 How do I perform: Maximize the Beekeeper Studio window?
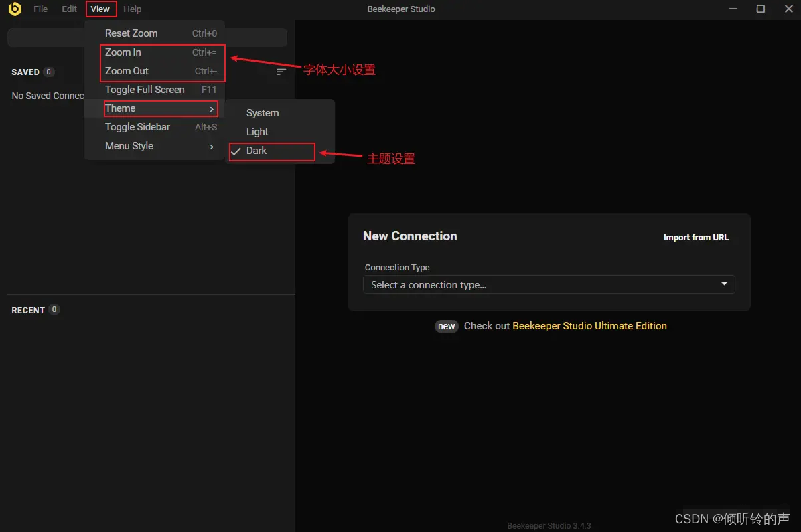point(761,9)
